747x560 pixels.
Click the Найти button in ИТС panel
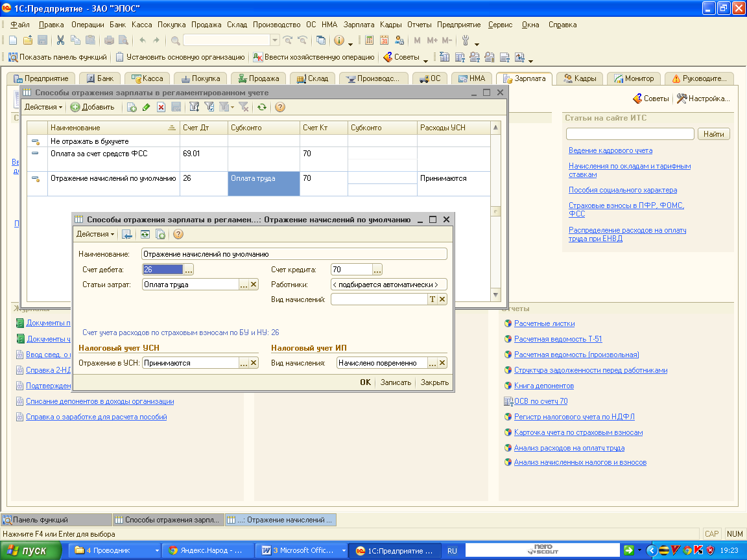714,134
